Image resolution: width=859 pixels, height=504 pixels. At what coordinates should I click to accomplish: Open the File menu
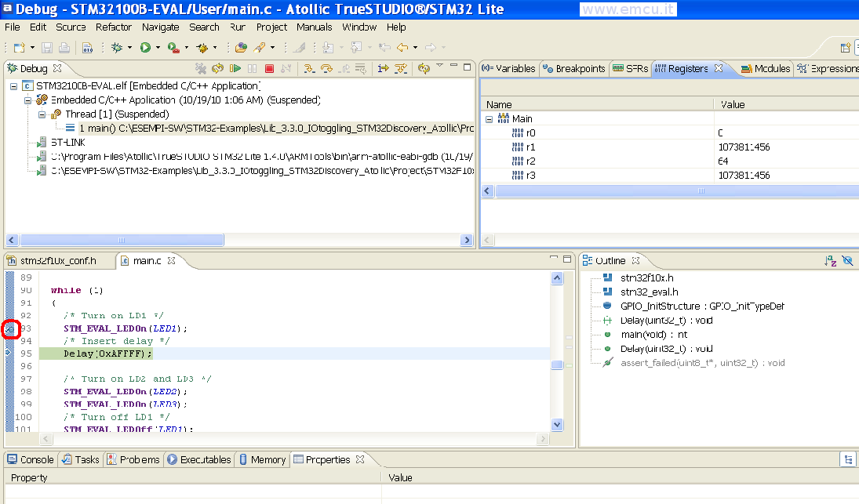pos(12,27)
